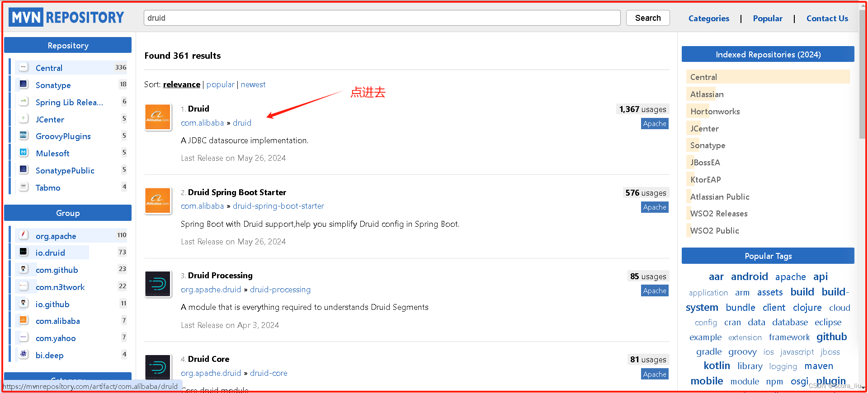Click the org.apache group feather icon

pos(24,235)
